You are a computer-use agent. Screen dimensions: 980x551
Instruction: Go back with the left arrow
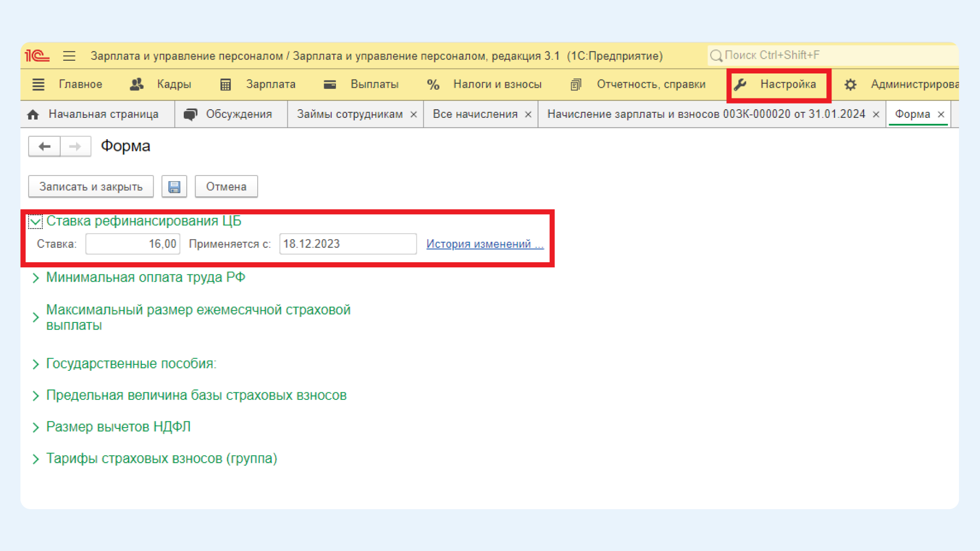pos(44,146)
